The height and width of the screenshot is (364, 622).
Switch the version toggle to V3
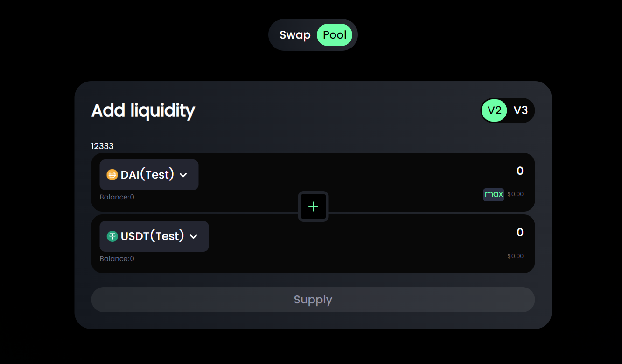[521, 110]
